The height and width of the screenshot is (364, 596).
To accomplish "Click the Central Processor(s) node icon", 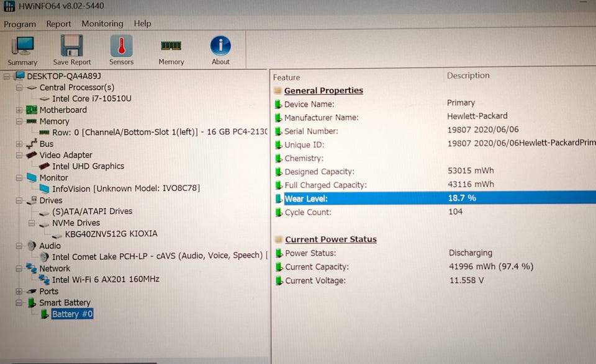I will (x=31, y=87).
